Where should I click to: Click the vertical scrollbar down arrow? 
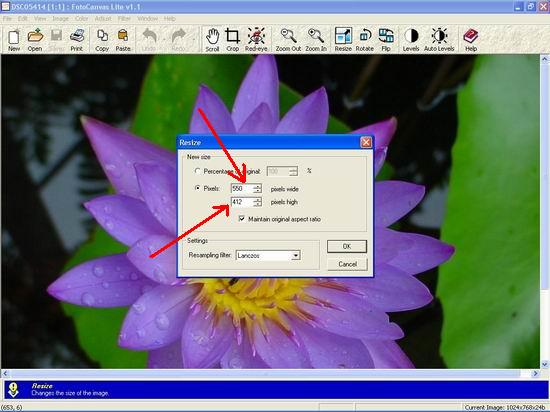545,364
